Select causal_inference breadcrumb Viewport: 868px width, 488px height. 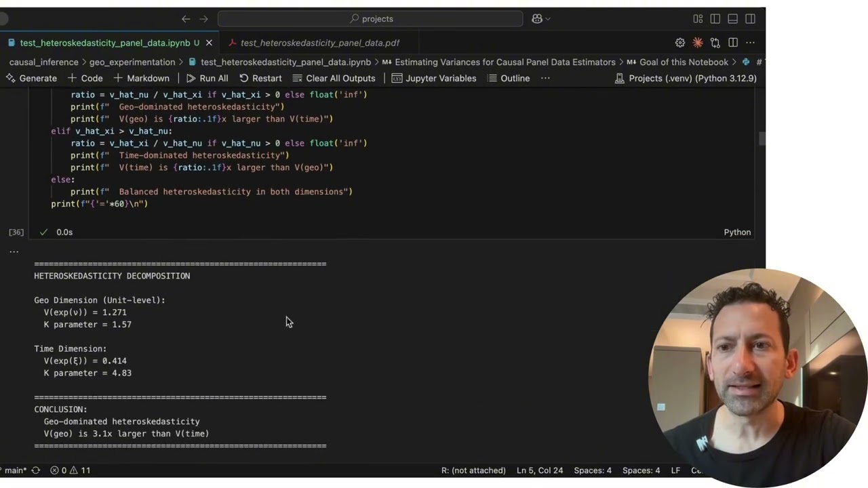pos(43,62)
